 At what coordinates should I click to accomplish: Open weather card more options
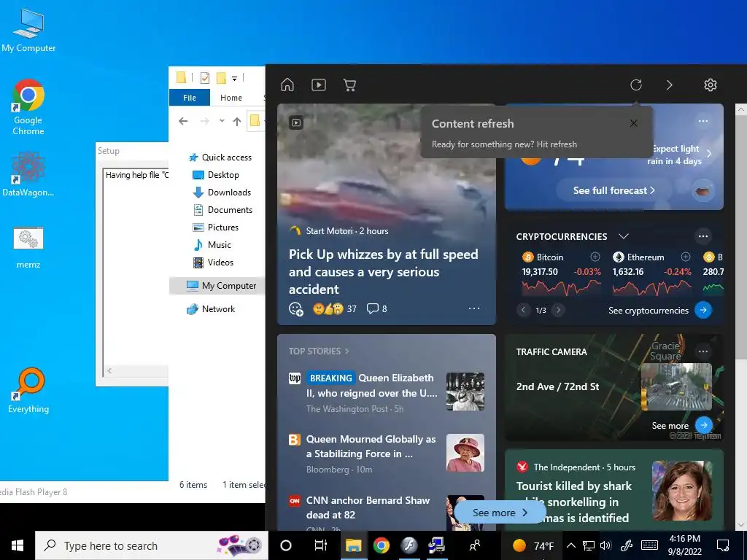point(703,121)
